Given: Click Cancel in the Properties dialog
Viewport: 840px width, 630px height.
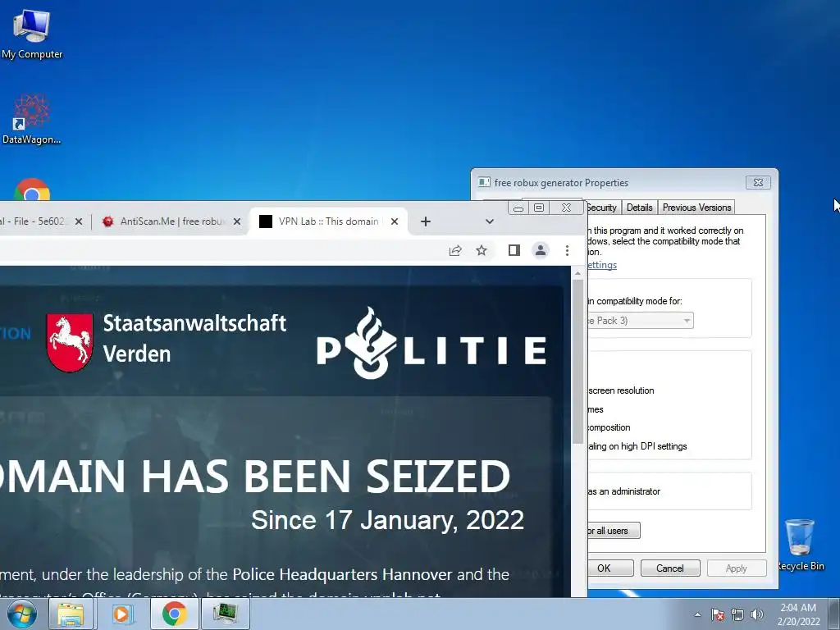Looking at the screenshot, I should point(670,568).
